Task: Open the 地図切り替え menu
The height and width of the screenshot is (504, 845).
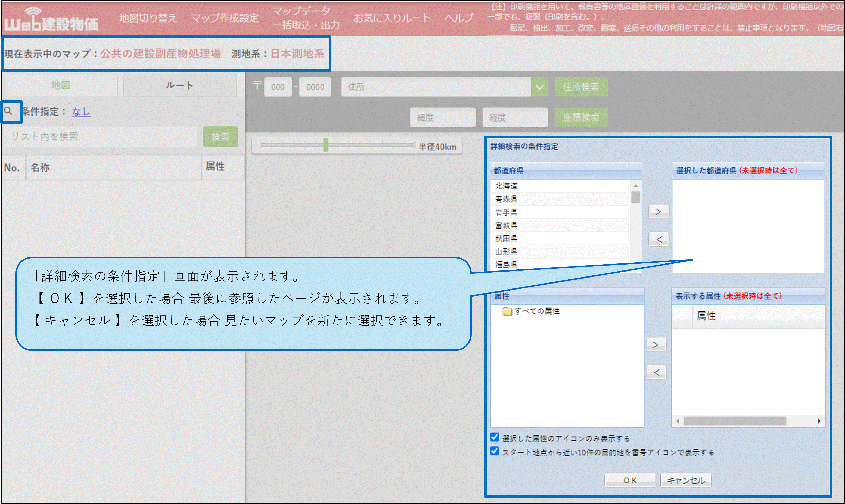Action: pos(148,18)
